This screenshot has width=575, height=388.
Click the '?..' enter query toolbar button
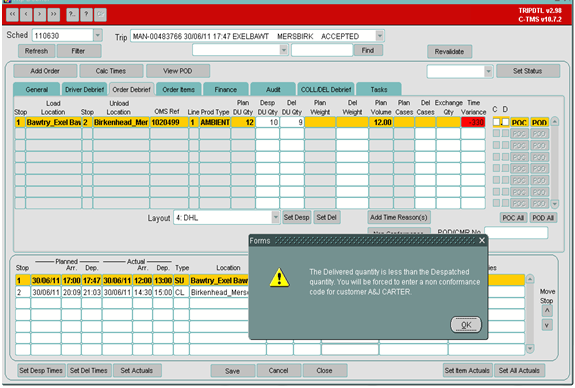pos(73,14)
